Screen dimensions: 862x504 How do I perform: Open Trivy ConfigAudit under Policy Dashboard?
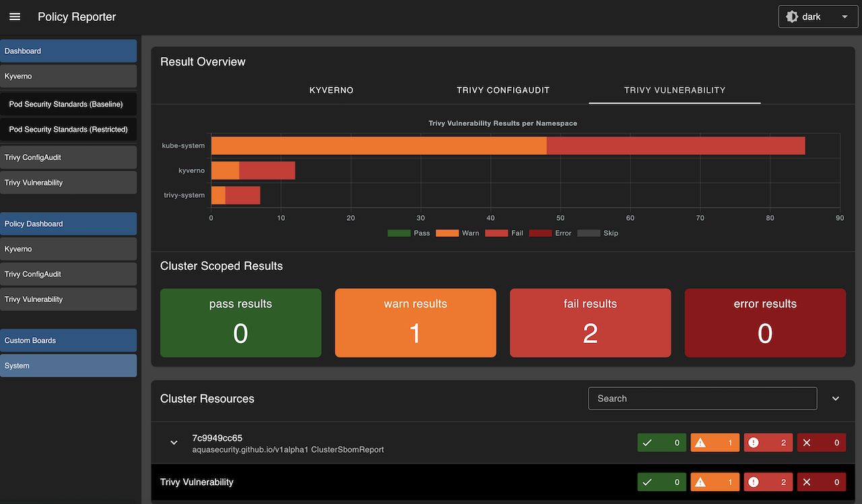click(68, 274)
